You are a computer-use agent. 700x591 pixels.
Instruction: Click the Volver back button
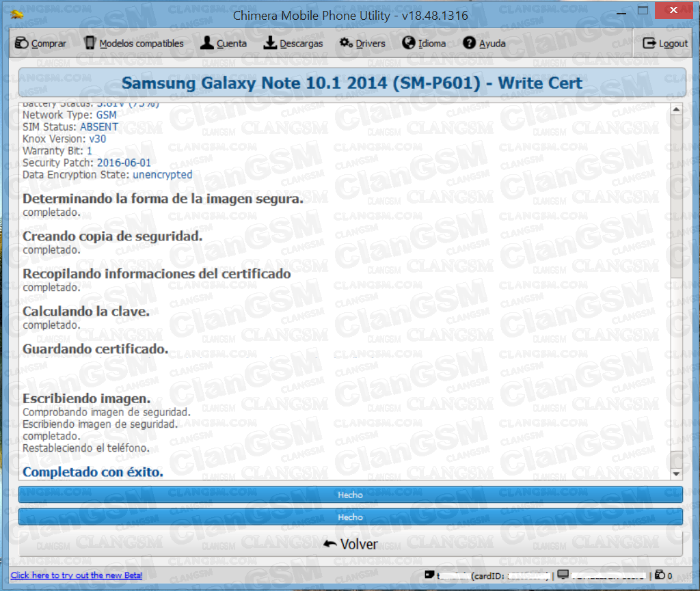point(350,544)
